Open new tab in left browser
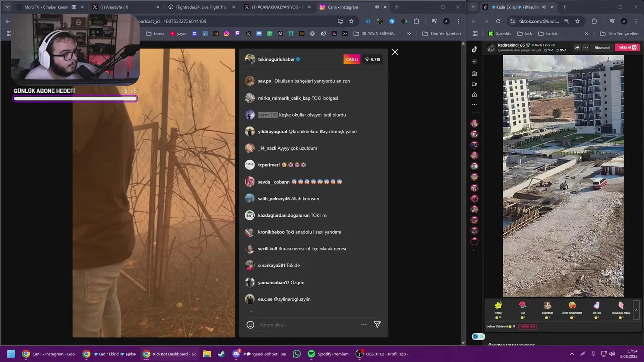 397,7
